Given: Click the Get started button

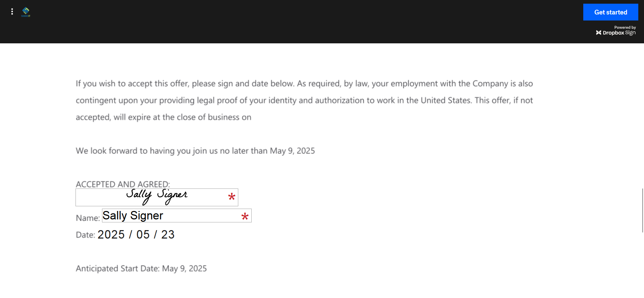Looking at the screenshot, I should [x=610, y=12].
